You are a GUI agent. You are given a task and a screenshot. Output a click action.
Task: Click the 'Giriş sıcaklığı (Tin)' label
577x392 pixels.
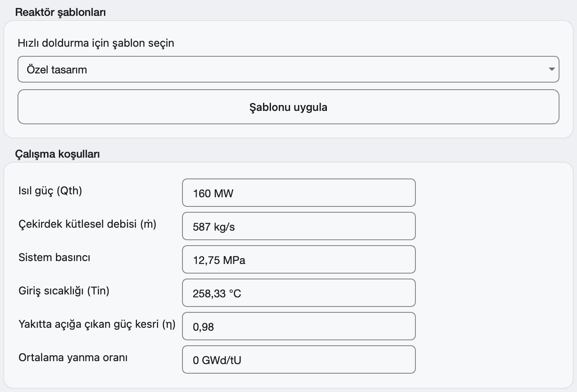pos(64,291)
